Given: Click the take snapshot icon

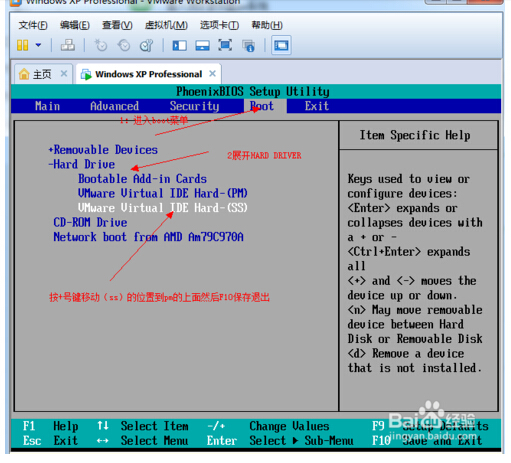Looking at the screenshot, I should click(100, 45).
